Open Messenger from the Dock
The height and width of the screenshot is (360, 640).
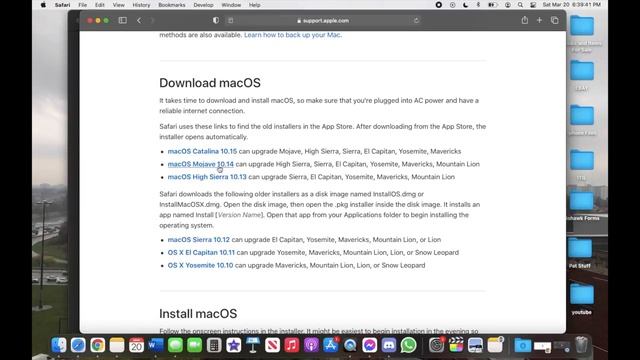click(x=369, y=345)
